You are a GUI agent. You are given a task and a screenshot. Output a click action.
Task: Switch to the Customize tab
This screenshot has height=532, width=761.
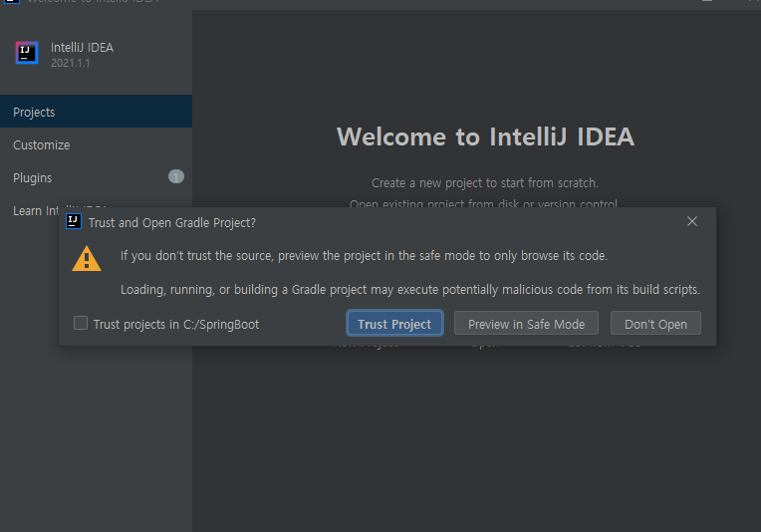[x=96, y=144]
